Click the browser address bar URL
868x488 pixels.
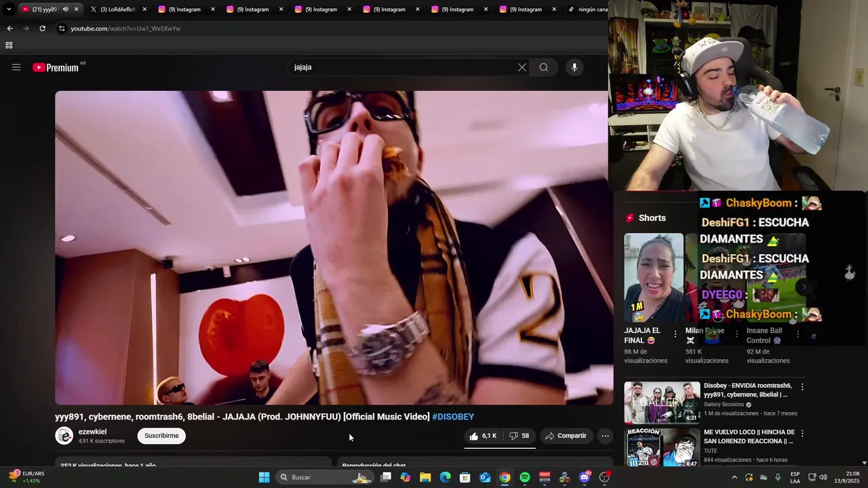pyautogui.click(x=125, y=28)
